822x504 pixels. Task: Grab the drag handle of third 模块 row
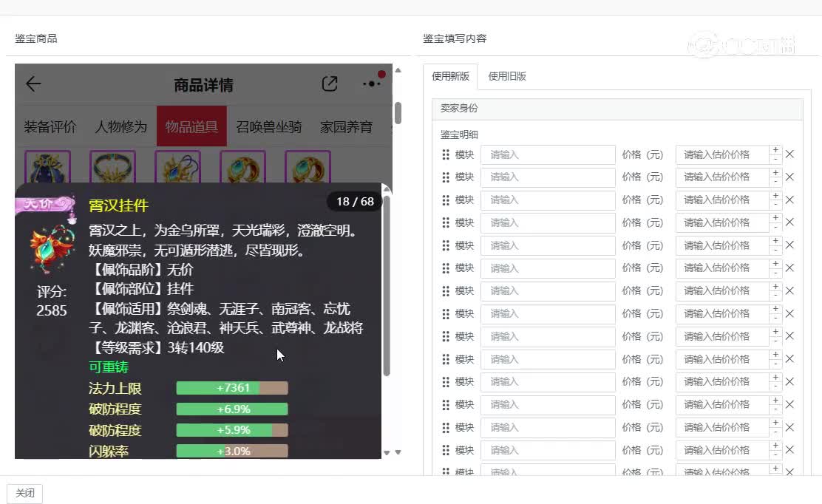(x=446, y=200)
